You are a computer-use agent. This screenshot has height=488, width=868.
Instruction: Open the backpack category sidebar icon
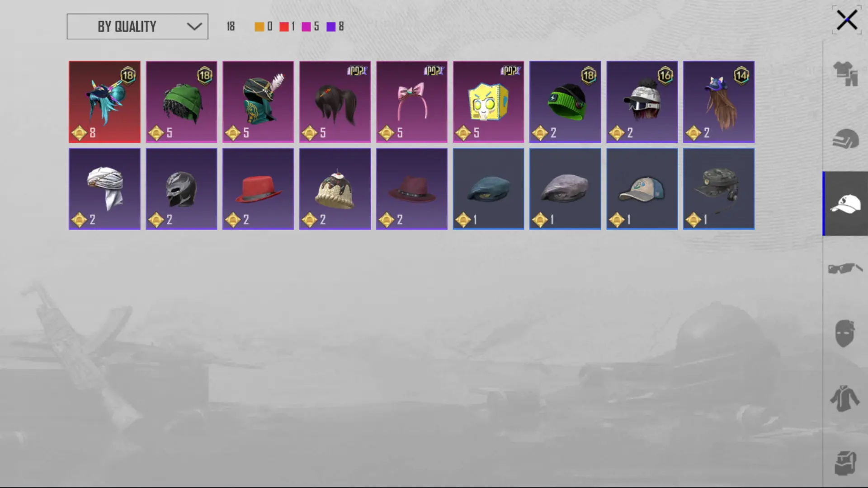coord(845,463)
